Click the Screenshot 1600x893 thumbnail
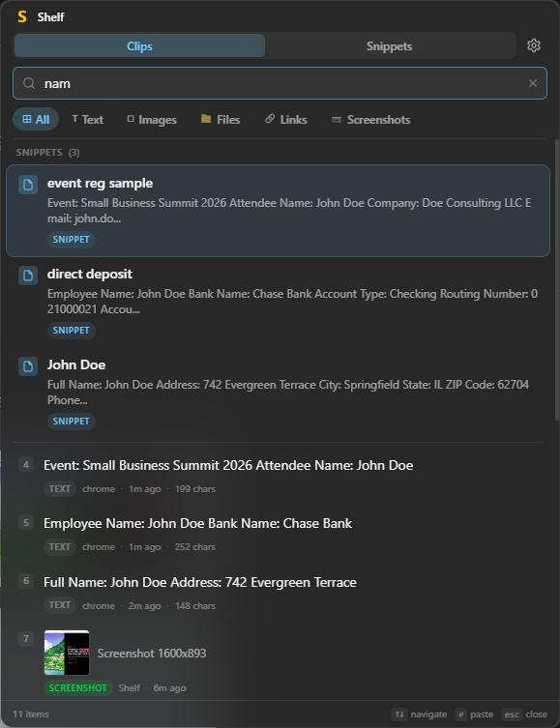The height and width of the screenshot is (728, 560). pyautogui.click(x=67, y=653)
